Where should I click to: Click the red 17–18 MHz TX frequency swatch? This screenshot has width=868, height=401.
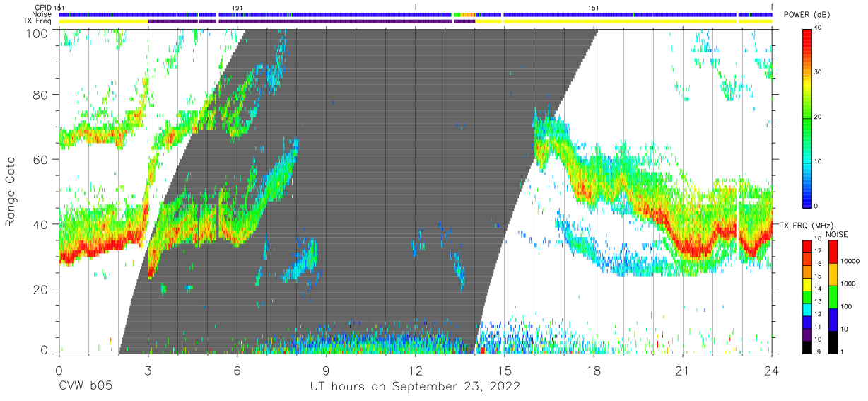(808, 247)
